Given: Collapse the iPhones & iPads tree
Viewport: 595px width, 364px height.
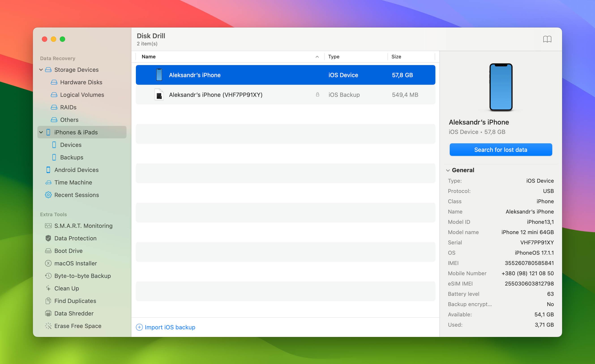Looking at the screenshot, I should click(x=41, y=132).
